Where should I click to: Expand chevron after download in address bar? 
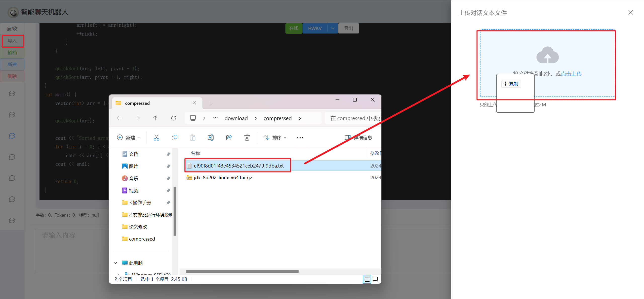click(x=256, y=118)
